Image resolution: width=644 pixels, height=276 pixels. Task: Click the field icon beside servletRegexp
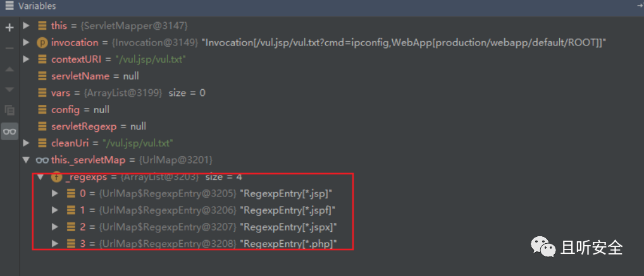42,126
